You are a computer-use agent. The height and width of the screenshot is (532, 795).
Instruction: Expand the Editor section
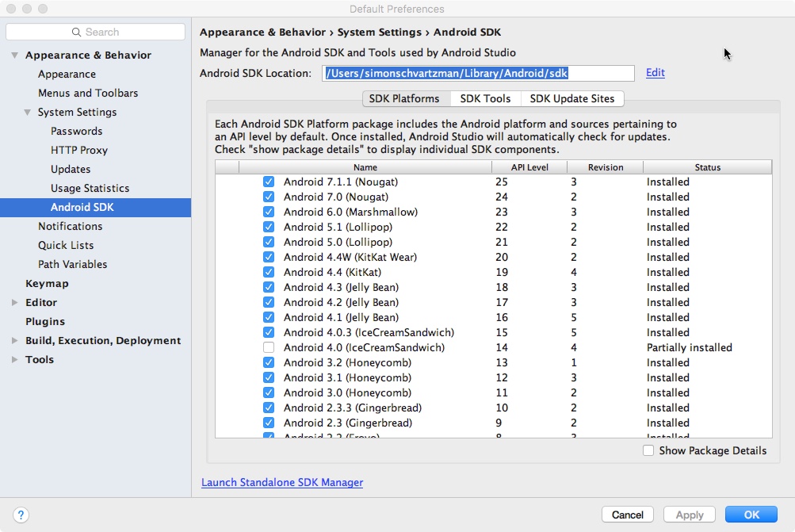tap(15, 303)
